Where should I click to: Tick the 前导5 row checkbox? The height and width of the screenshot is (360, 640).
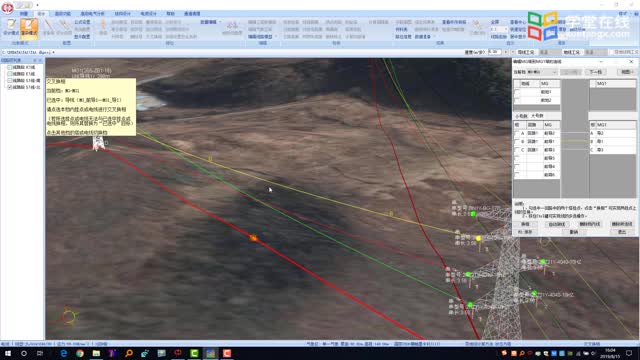click(x=517, y=158)
